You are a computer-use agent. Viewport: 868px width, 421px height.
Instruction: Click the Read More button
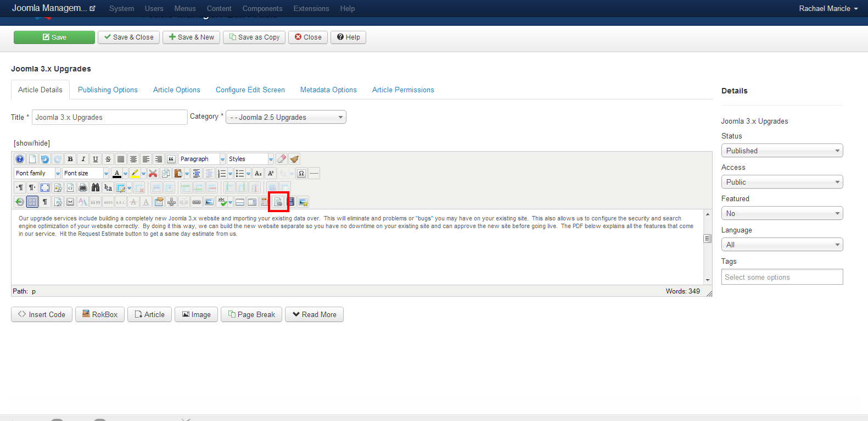[x=314, y=314]
